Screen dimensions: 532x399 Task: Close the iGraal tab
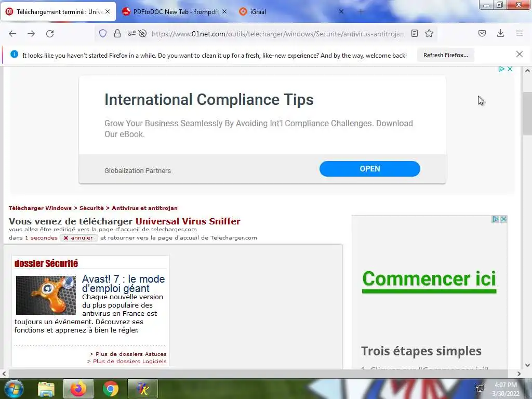[x=341, y=11]
